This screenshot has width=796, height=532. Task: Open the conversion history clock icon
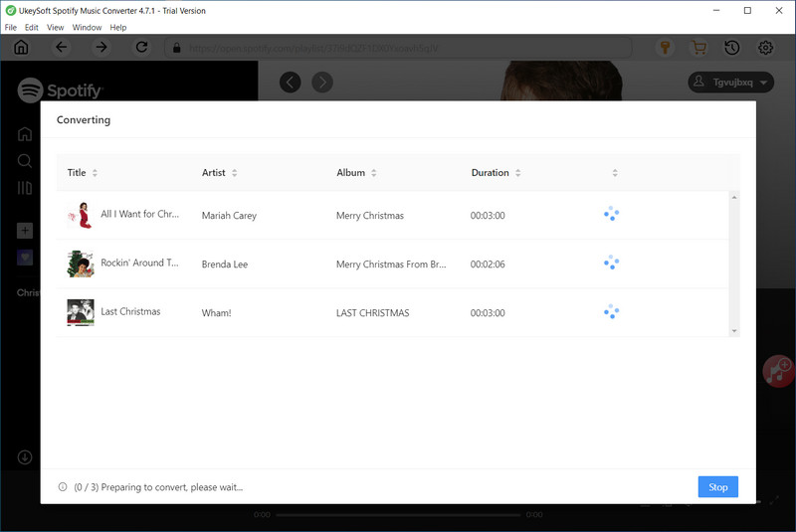tap(732, 48)
